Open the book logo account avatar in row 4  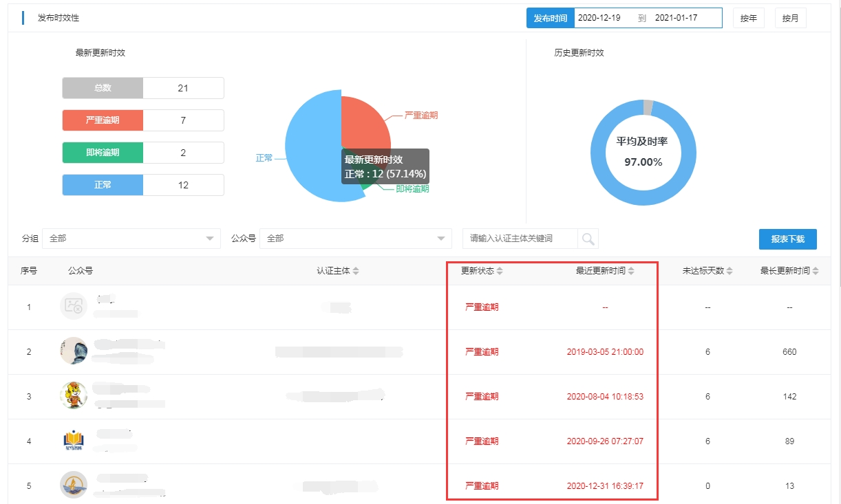74,441
